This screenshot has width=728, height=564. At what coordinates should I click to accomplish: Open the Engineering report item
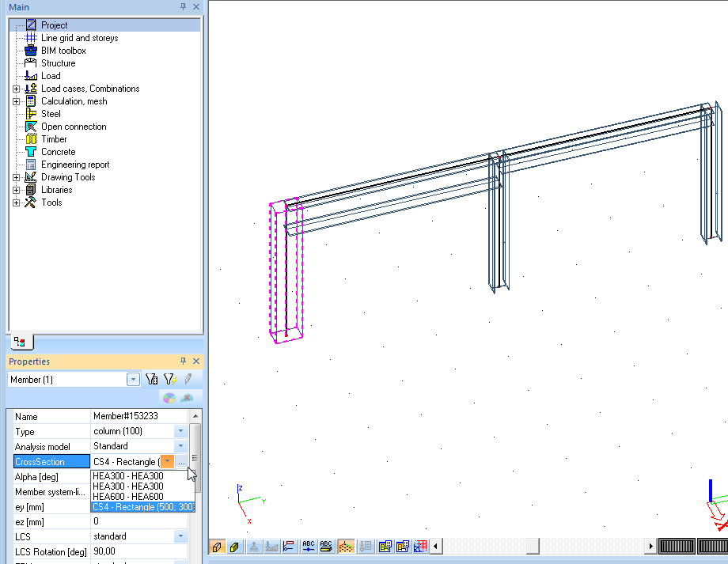click(x=75, y=165)
